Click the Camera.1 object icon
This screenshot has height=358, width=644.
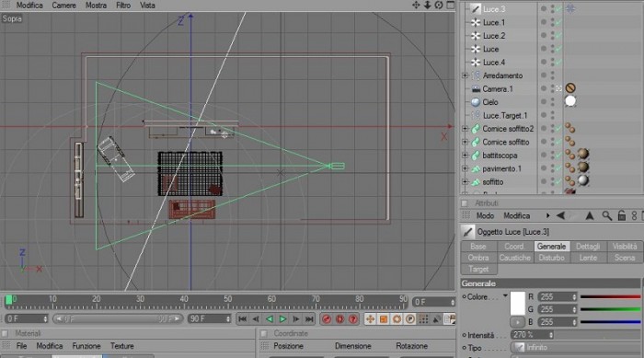click(x=476, y=88)
